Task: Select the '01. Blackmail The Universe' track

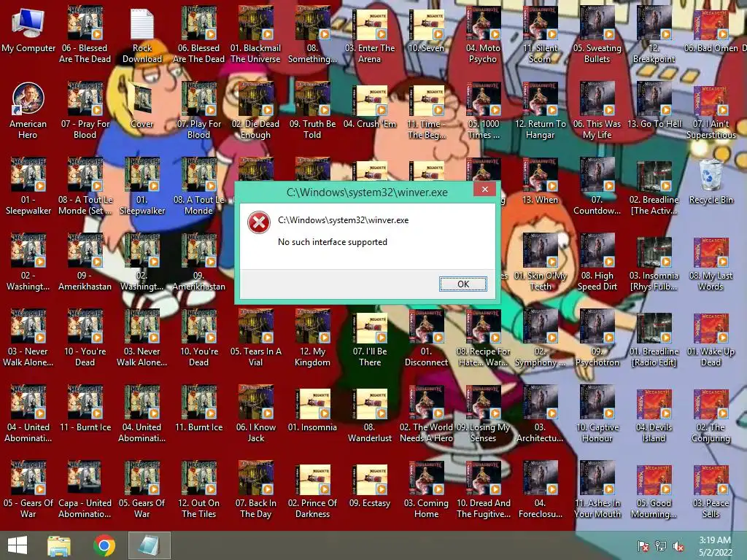Action: point(256,36)
